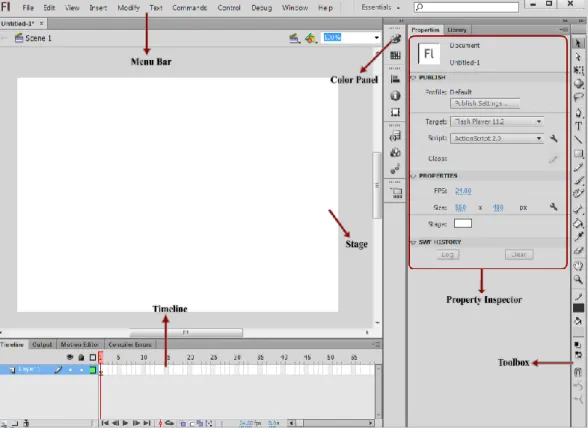
Task: Open the Align panel icon
Action: coord(395,79)
